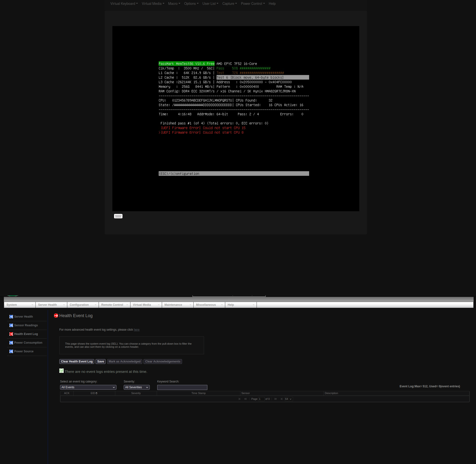Toggle the on-screen keyboard icon below console

point(118,216)
